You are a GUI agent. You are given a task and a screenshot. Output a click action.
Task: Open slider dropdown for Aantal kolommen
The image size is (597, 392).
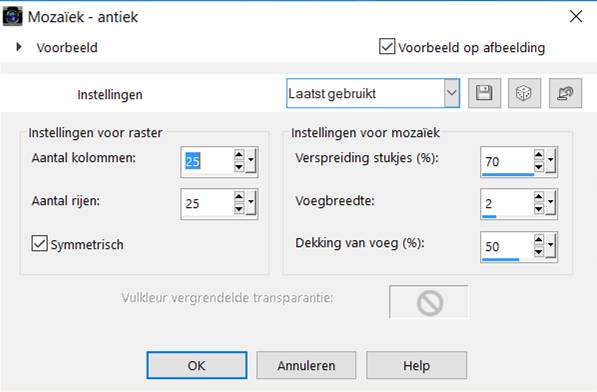[x=251, y=161]
